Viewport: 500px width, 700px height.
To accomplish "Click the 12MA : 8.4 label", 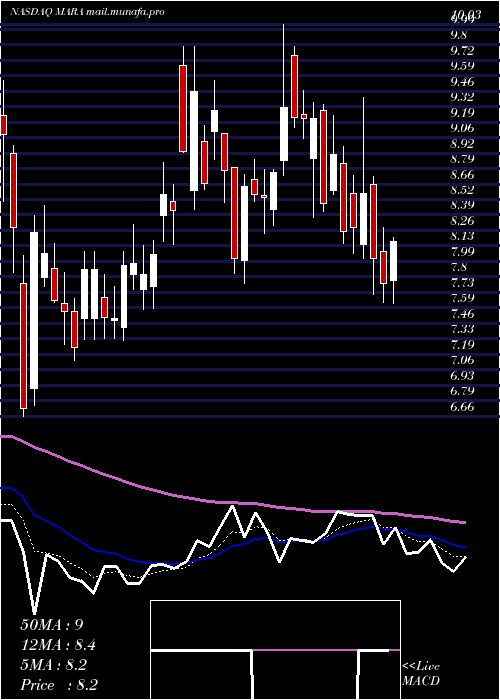I will point(58,645).
